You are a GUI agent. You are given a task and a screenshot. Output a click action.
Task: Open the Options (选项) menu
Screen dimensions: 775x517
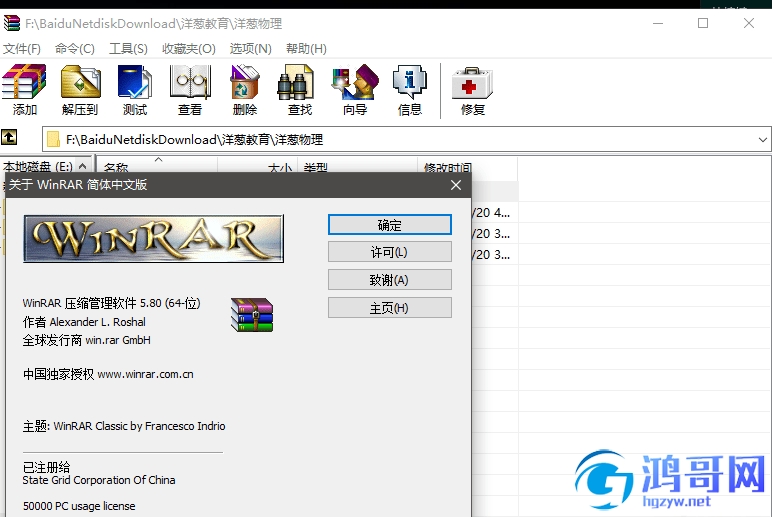(x=250, y=48)
